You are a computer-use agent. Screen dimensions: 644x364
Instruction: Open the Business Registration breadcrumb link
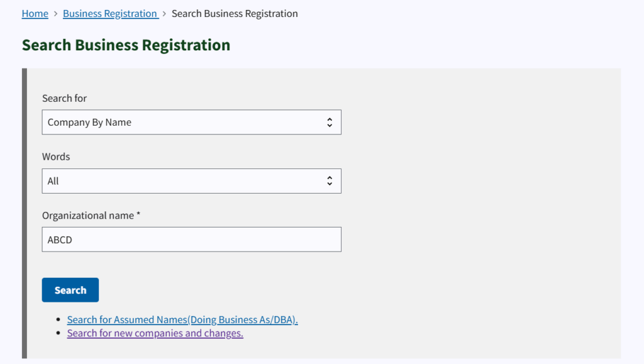[110, 14]
